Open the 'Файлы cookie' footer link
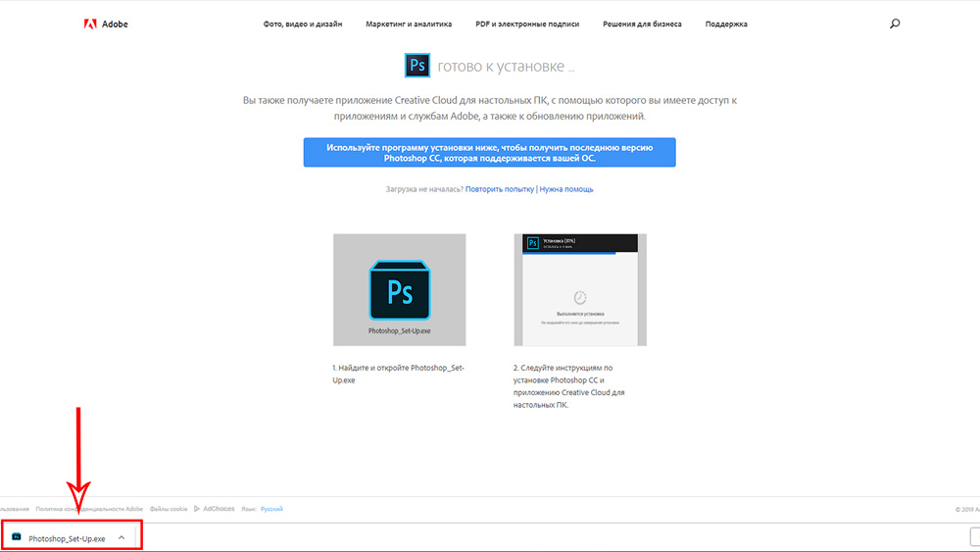This screenshot has width=980, height=552. [x=169, y=509]
